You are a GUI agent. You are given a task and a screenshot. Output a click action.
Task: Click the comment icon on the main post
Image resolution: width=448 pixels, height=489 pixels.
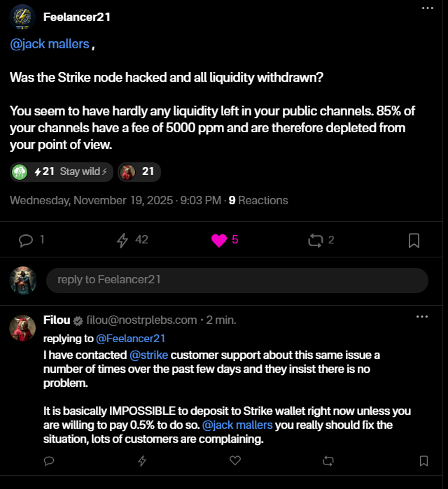(26, 240)
